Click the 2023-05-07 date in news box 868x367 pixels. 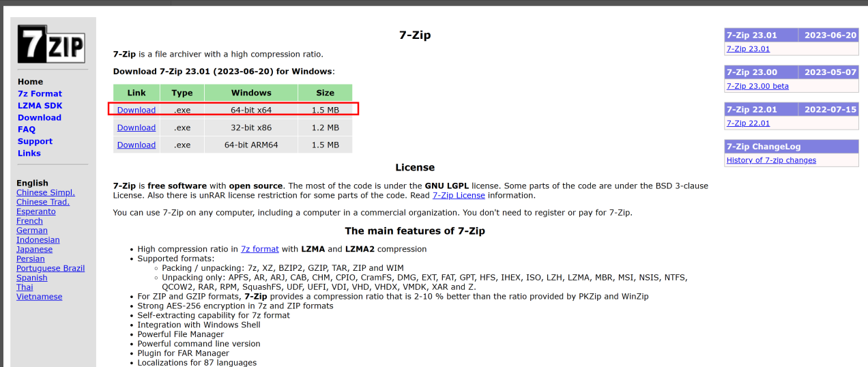(x=830, y=72)
